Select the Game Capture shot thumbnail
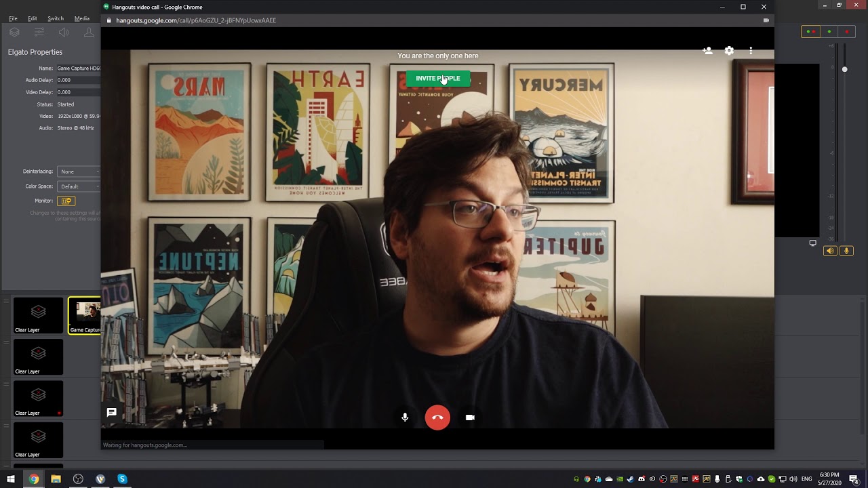This screenshot has width=868, height=488. (x=85, y=315)
